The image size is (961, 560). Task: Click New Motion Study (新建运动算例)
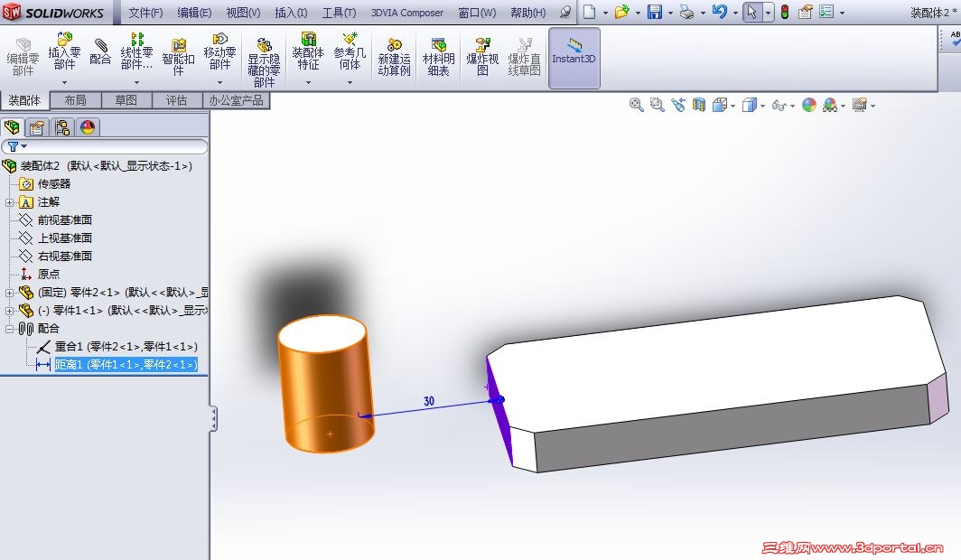point(394,57)
